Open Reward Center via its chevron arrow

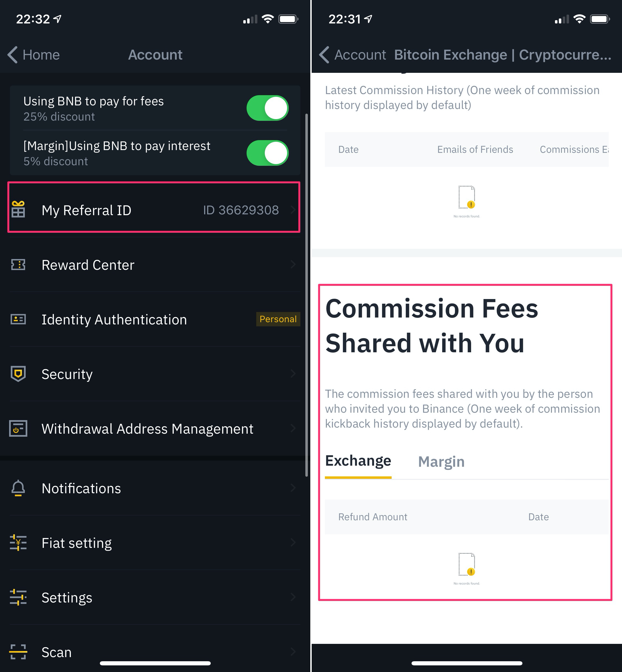(293, 265)
